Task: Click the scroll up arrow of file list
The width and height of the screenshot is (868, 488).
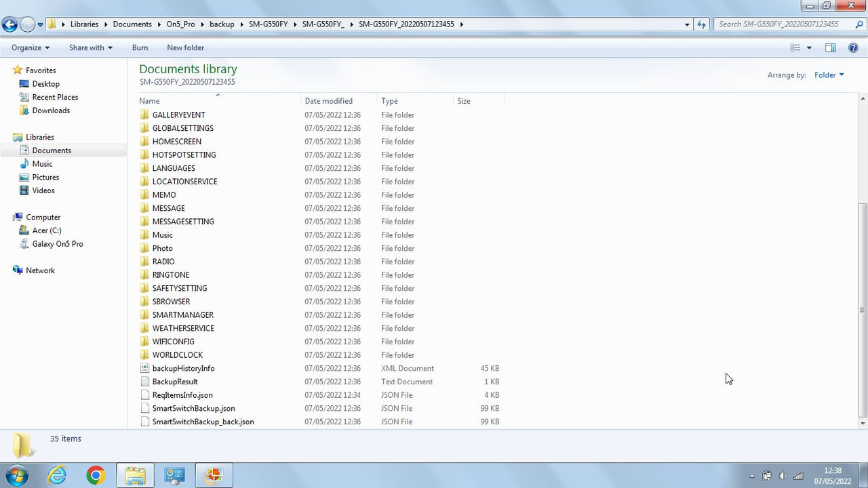Action: coord(863,99)
